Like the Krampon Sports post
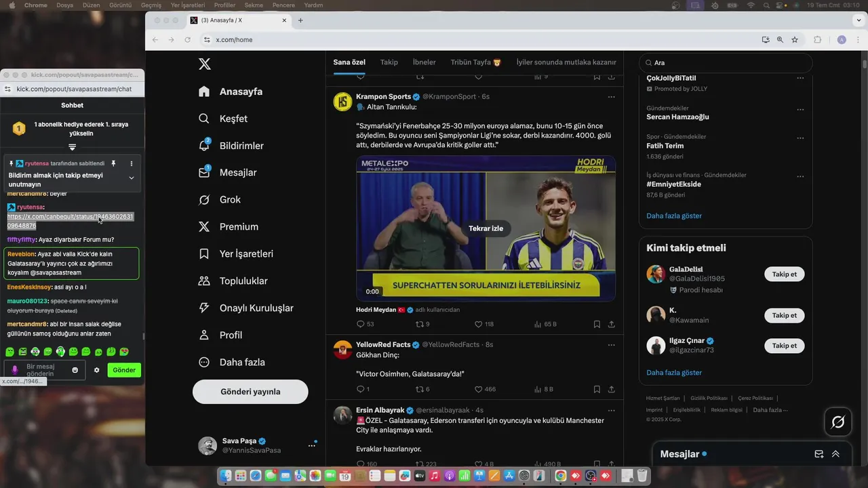 (x=484, y=324)
